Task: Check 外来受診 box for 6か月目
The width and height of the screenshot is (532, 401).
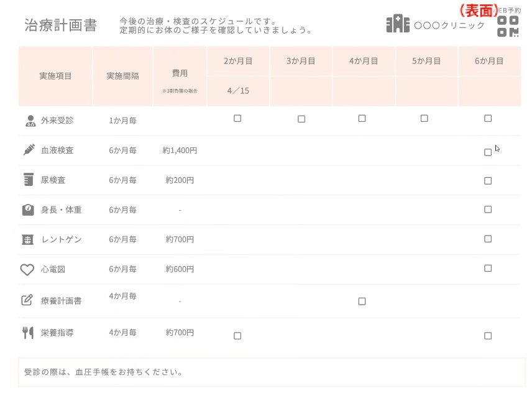Action: [x=488, y=119]
